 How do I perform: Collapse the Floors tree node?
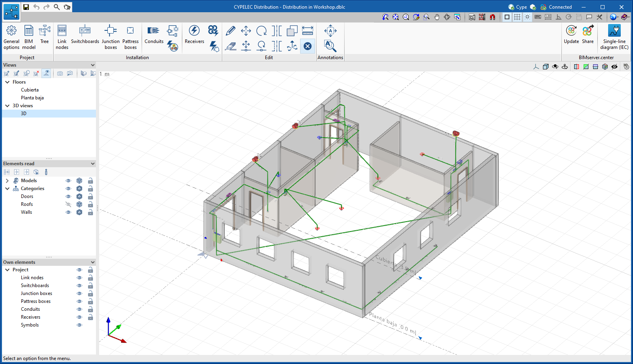pyautogui.click(x=7, y=82)
